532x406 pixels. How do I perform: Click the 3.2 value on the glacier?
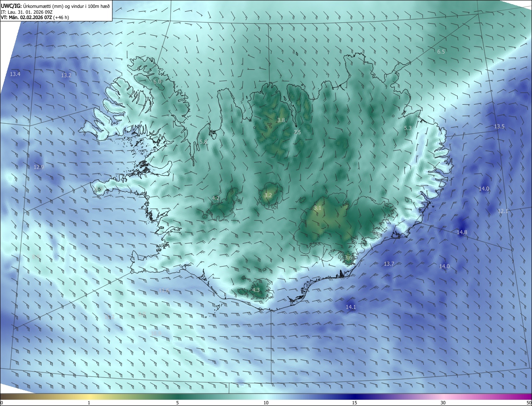tap(268, 195)
